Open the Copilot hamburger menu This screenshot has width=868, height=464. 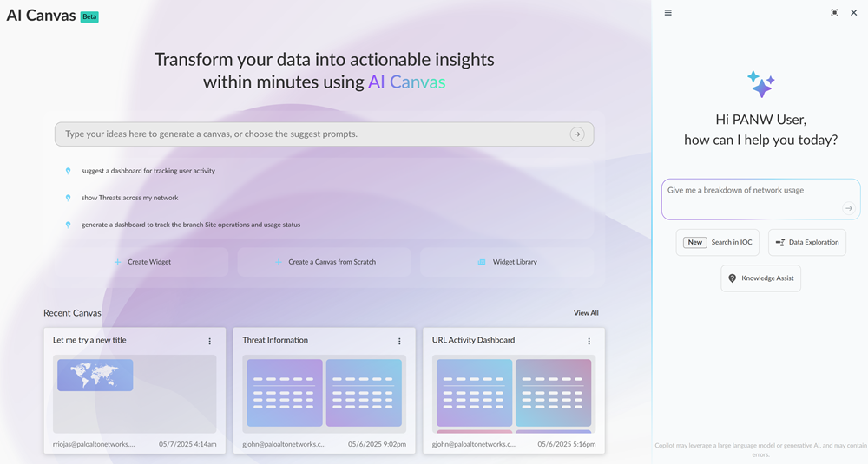pyautogui.click(x=667, y=13)
